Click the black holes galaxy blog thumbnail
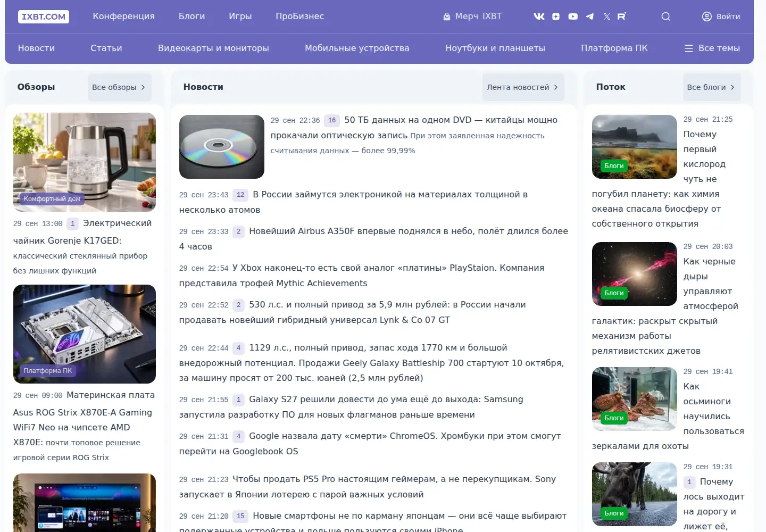The width and height of the screenshot is (766, 532). (x=635, y=274)
